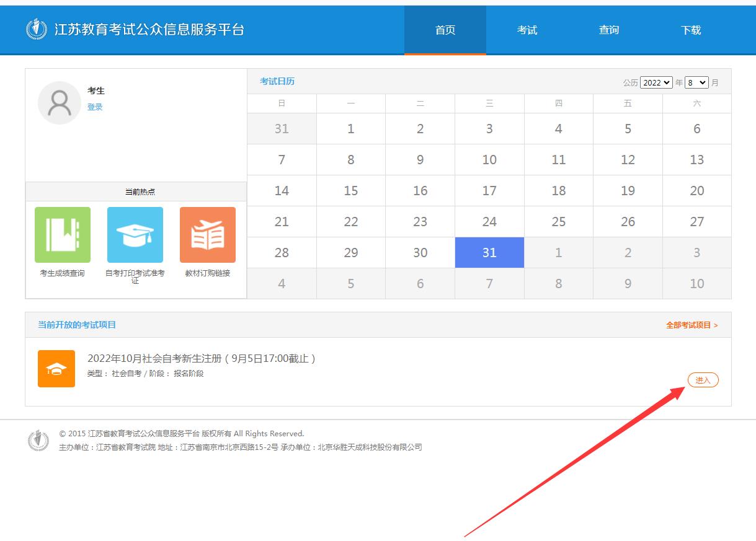Click the 2022年10月社会自考新生注册 title
Viewport: 756px width, 541px height.
click(x=202, y=358)
